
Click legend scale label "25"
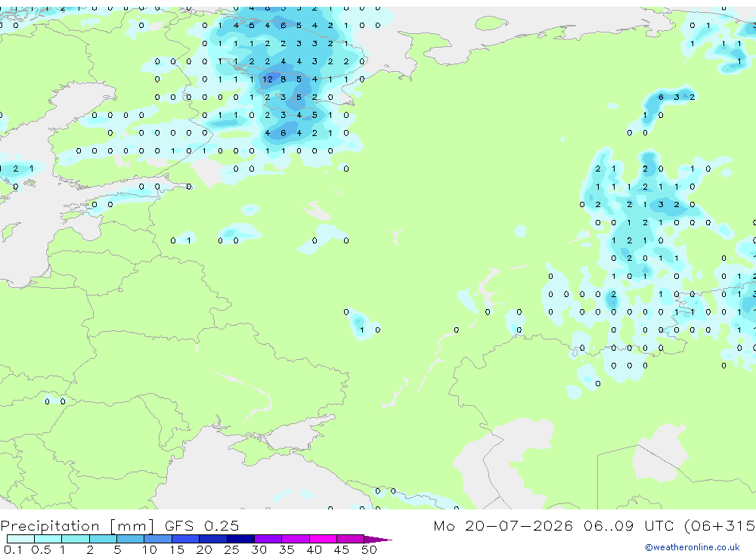(232, 549)
